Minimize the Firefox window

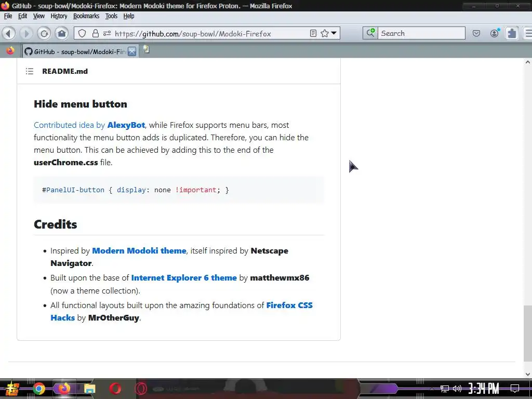tap(474, 6)
